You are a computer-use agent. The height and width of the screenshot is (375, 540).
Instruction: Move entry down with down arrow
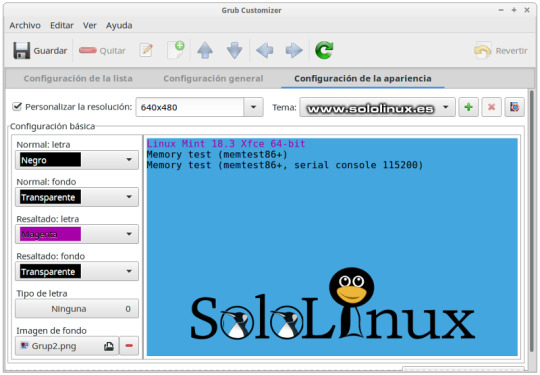click(235, 50)
